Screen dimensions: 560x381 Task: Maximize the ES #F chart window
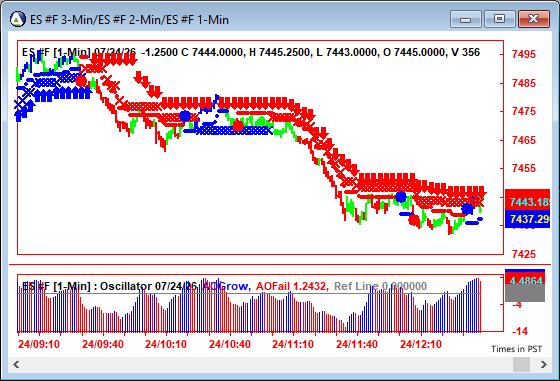[499, 19]
